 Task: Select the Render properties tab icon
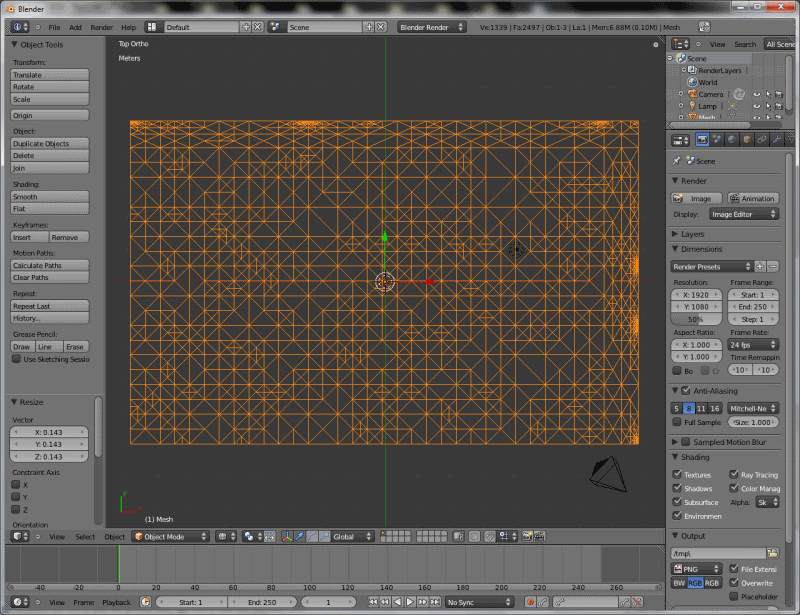pyautogui.click(x=703, y=140)
